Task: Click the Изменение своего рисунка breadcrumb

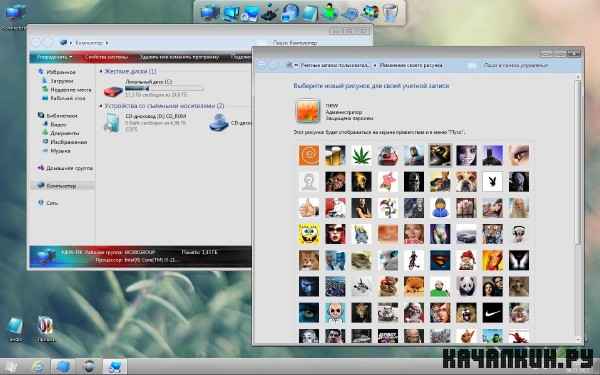Action: 411,65
